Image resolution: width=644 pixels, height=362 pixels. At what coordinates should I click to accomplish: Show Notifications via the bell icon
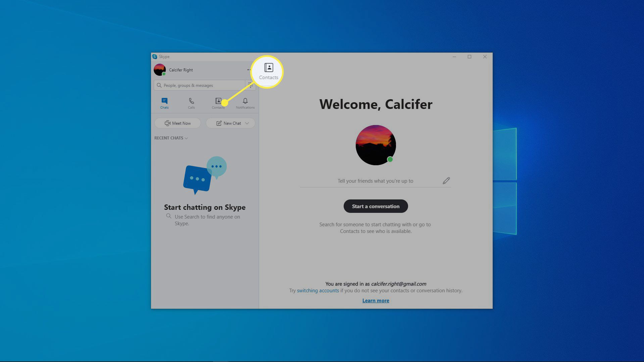point(245,103)
